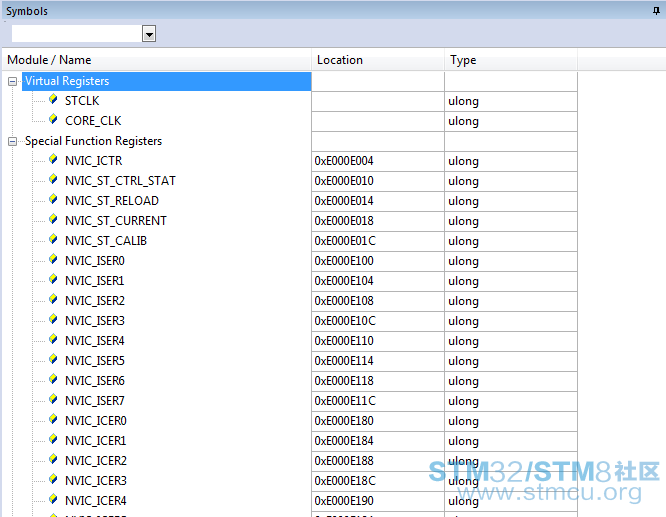
Task: Click the CORE_CLK register symbol icon
Action: click(53, 119)
